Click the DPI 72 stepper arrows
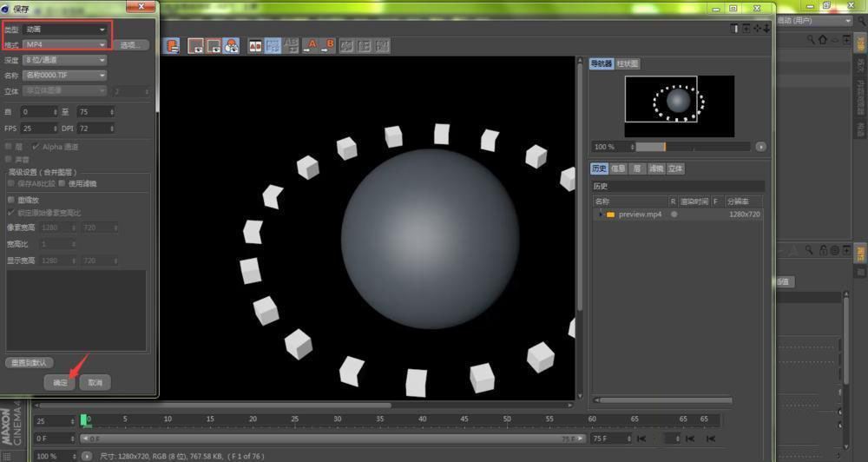The width and height of the screenshot is (868, 462). pos(112,129)
